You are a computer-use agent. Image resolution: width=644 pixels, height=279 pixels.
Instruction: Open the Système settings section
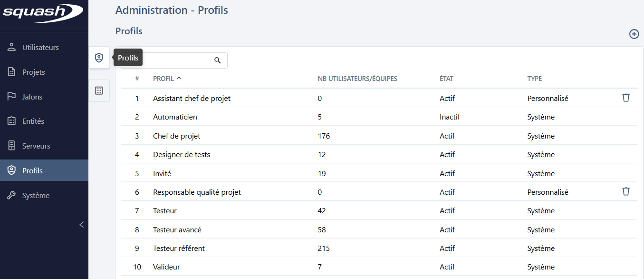click(35, 195)
